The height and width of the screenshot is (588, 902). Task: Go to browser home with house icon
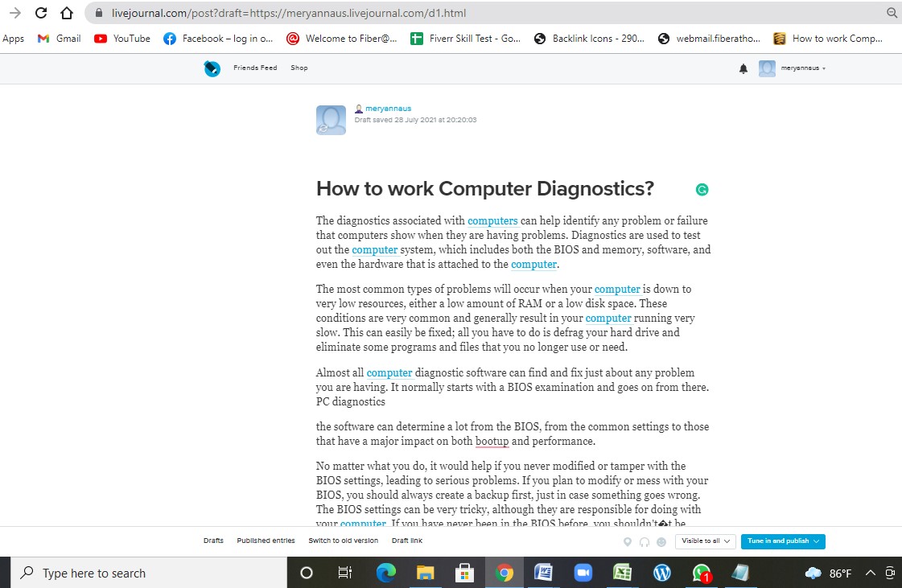(67, 13)
